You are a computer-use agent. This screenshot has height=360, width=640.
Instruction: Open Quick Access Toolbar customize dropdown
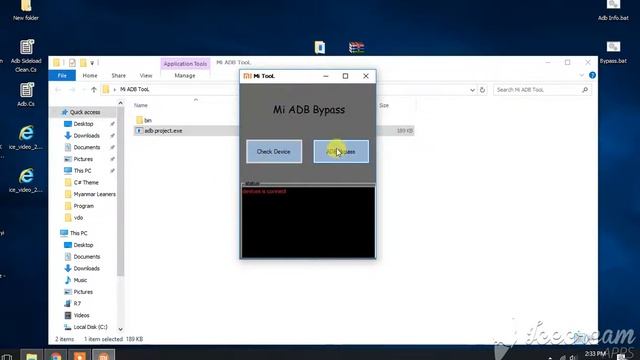[x=92, y=63]
